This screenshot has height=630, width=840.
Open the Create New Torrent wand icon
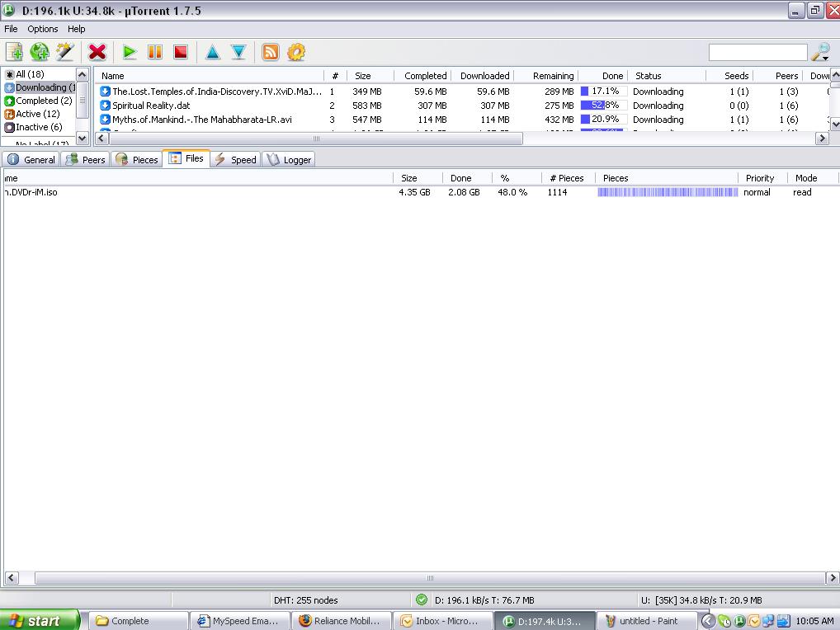pyautogui.click(x=64, y=52)
